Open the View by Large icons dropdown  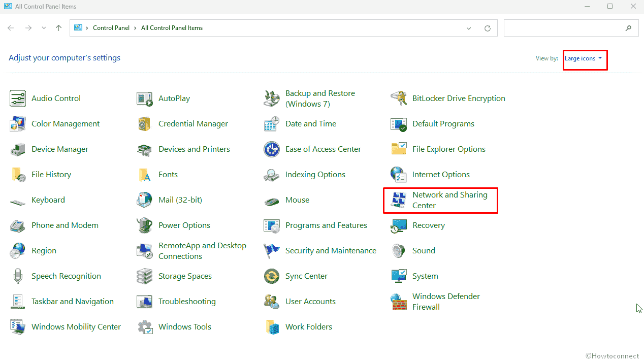coord(584,58)
